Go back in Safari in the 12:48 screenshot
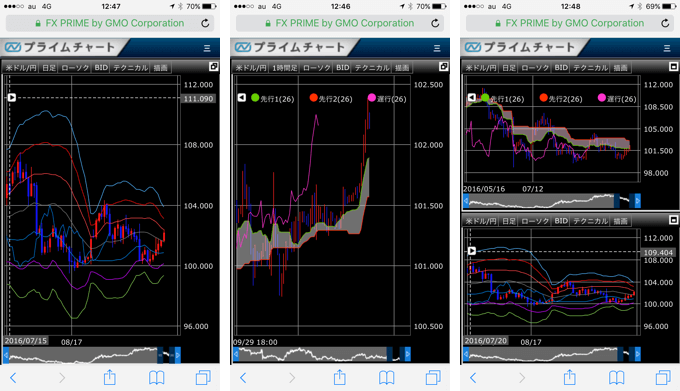This screenshot has height=391, width=680. coord(473,378)
